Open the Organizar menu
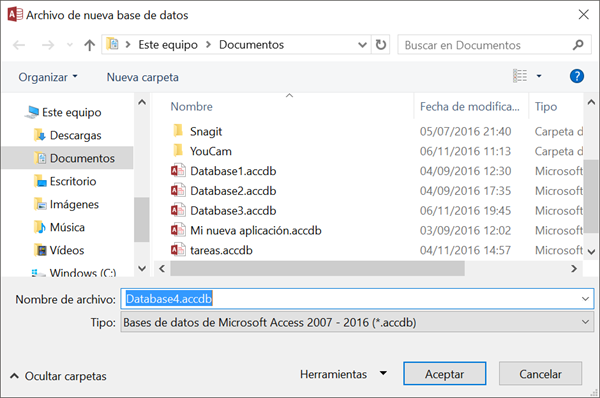Image resolution: width=600 pixels, height=398 pixels. [48, 77]
